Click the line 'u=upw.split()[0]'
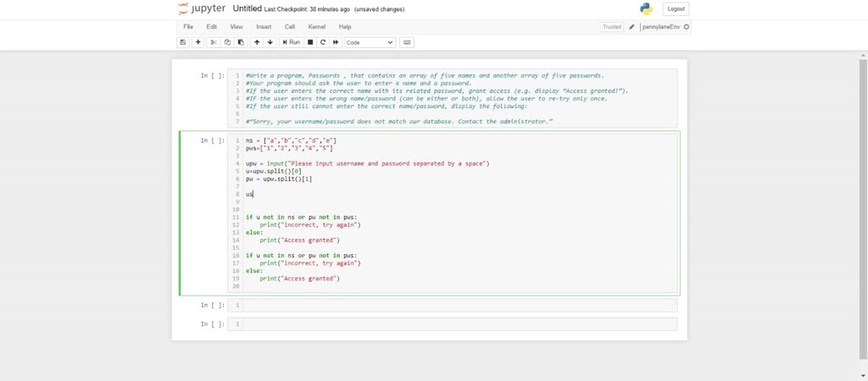Screen dimensions: 868x381 tap(274, 171)
